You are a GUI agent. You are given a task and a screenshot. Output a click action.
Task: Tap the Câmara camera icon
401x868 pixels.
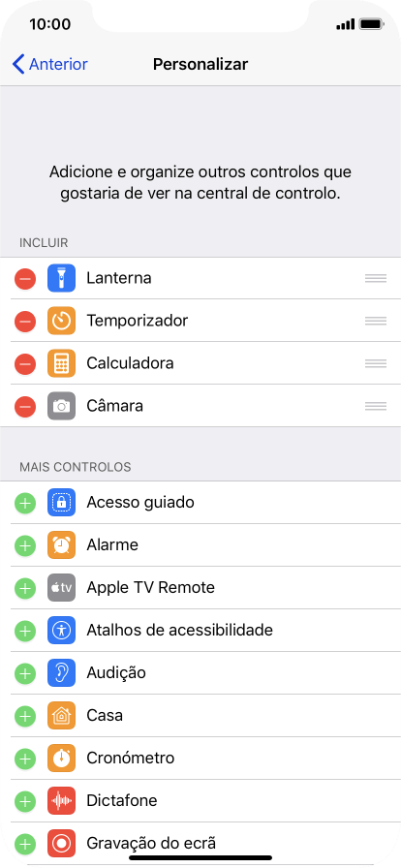coord(61,406)
